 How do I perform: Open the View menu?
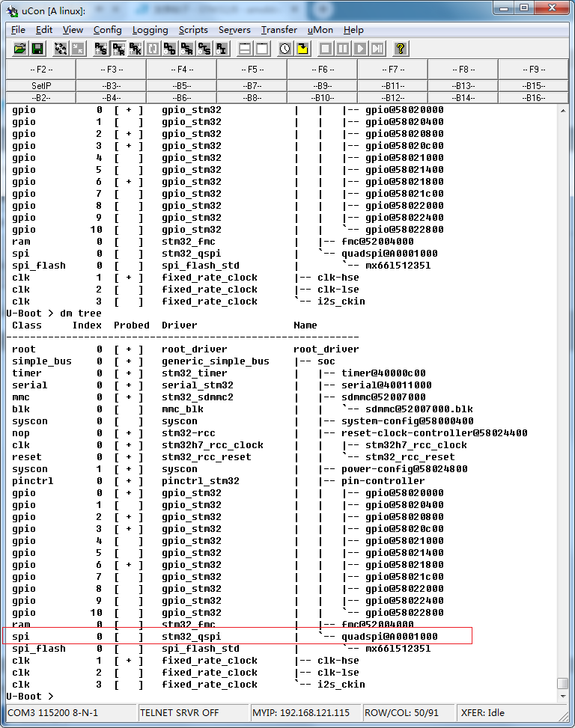coord(73,30)
